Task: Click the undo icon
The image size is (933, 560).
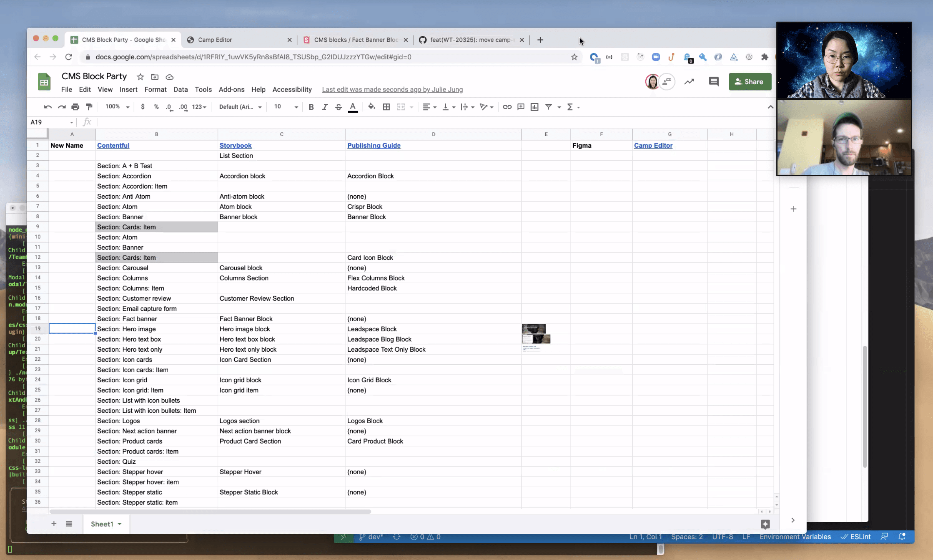Action: point(47,107)
